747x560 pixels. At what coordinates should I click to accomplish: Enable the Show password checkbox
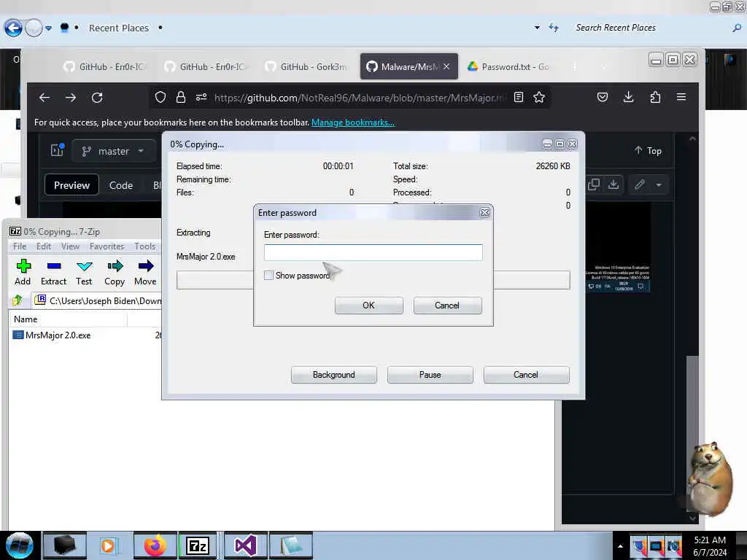(x=268, y=275)
